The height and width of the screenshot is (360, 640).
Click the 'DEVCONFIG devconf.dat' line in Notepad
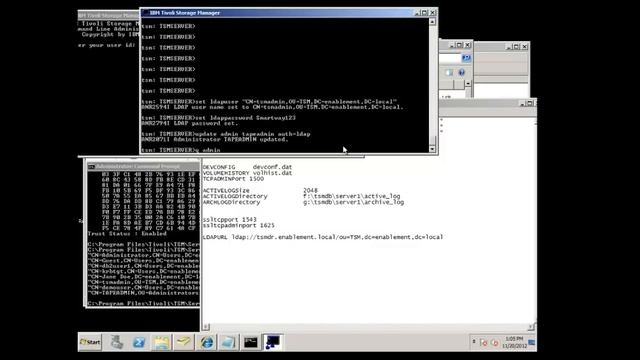click(247, 167)
